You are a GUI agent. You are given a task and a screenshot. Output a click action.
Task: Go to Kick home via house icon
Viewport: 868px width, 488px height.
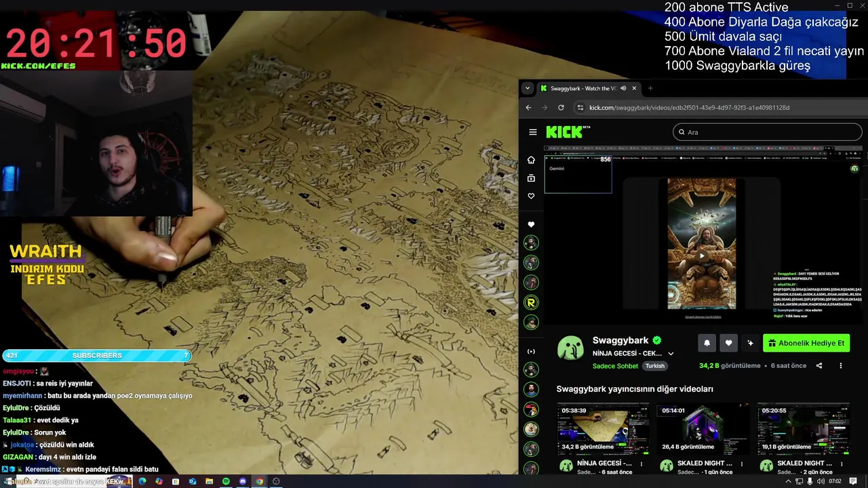[x=531, y=160]
